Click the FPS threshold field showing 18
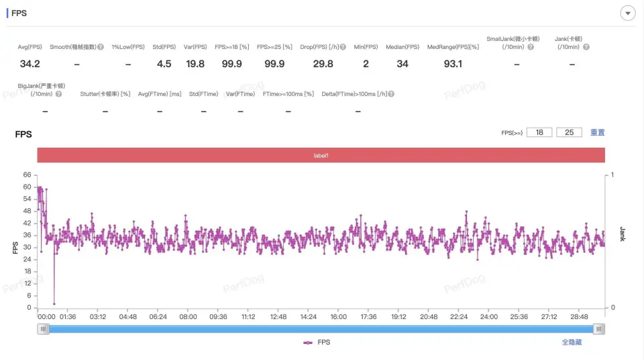 pyautogui.click(x=539, y=132)
